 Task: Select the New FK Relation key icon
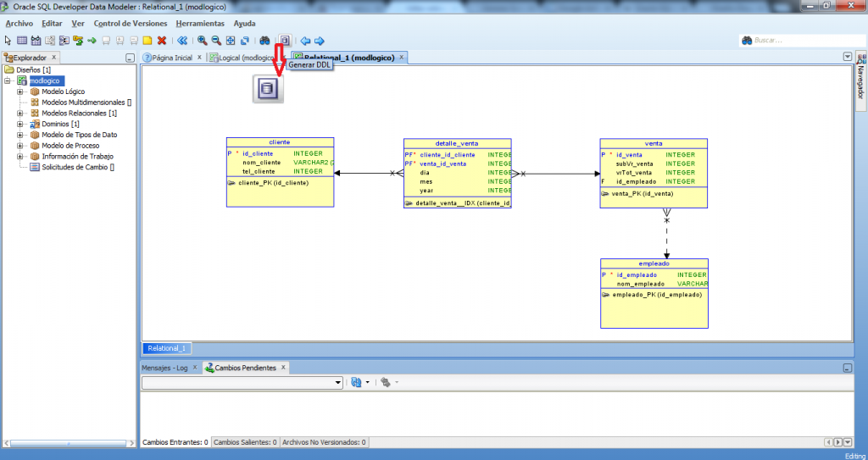point(78,41)
